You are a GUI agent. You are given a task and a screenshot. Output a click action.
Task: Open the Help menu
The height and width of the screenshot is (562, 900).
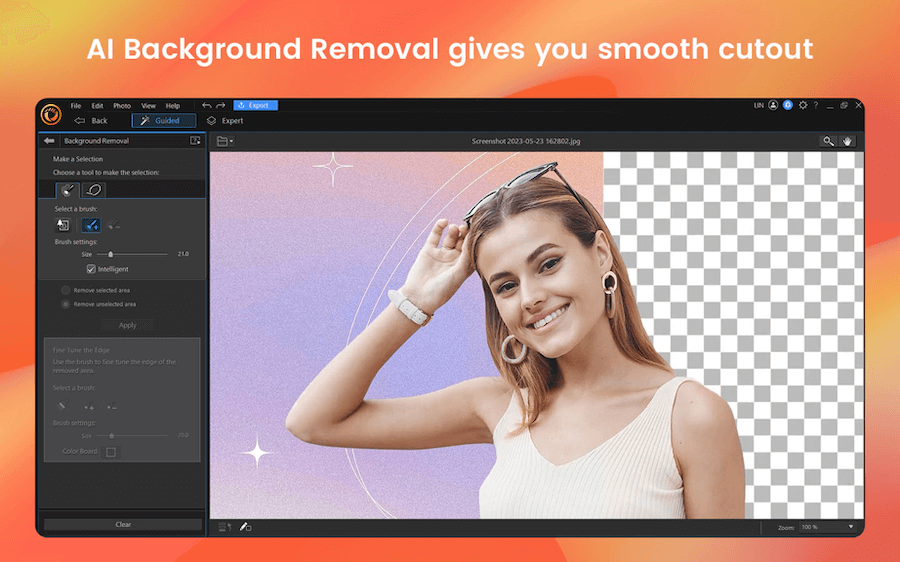coord(173,106)
